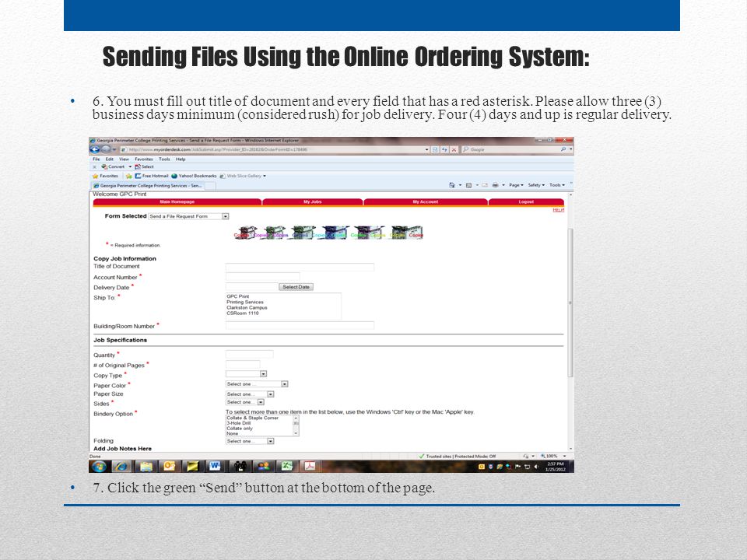Screen dimensions: 747x560
Task: Open the Paper Color dropdown
Action: [257, 383]
